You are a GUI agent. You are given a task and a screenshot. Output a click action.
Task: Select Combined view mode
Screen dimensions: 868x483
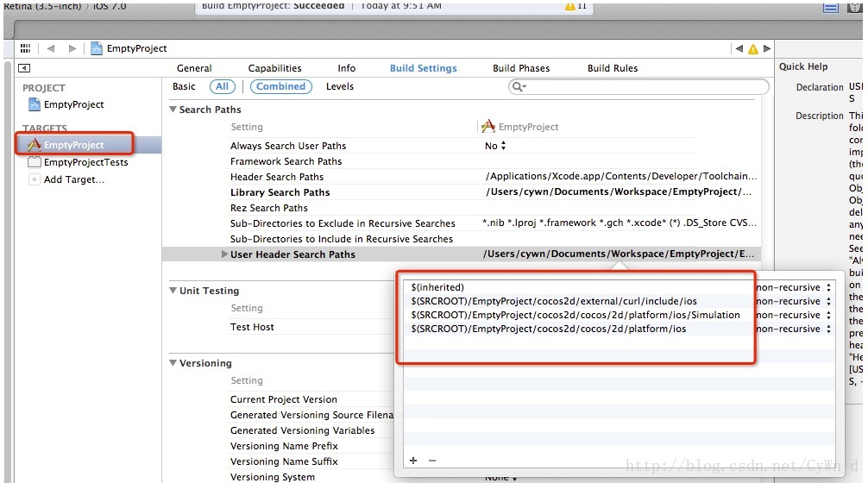[280, 86]
